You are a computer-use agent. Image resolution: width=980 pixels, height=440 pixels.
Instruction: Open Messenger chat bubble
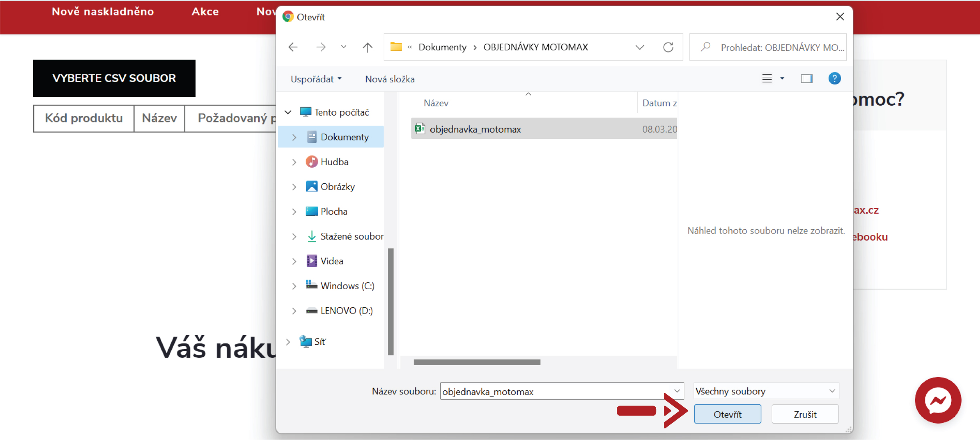(938, 400)
